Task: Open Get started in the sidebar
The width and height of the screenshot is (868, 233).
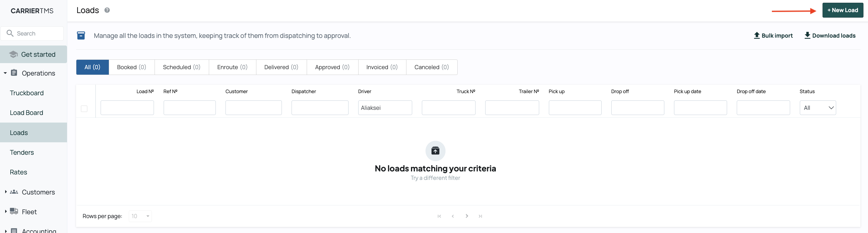Action: tap(33, 54)
